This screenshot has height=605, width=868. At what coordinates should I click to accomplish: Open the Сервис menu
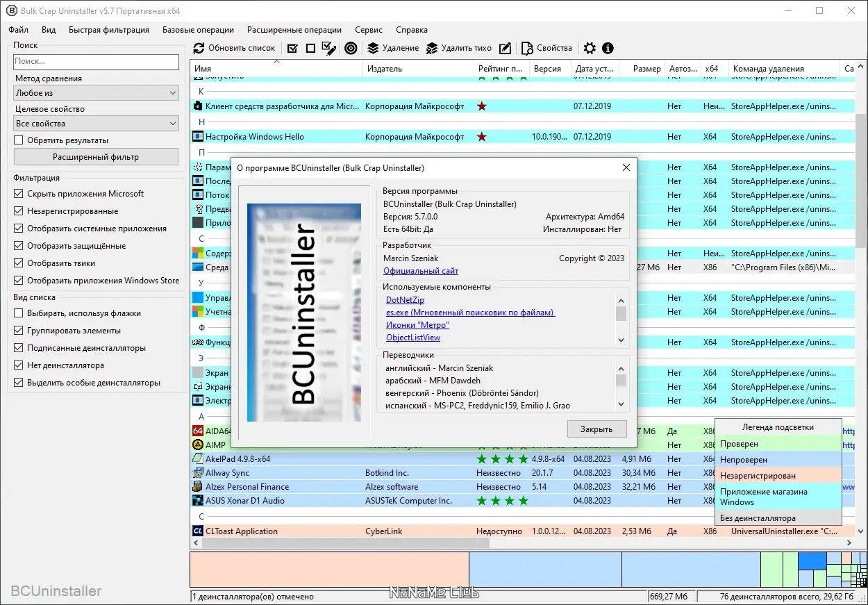pyautogui.click(x=369, y=30)
